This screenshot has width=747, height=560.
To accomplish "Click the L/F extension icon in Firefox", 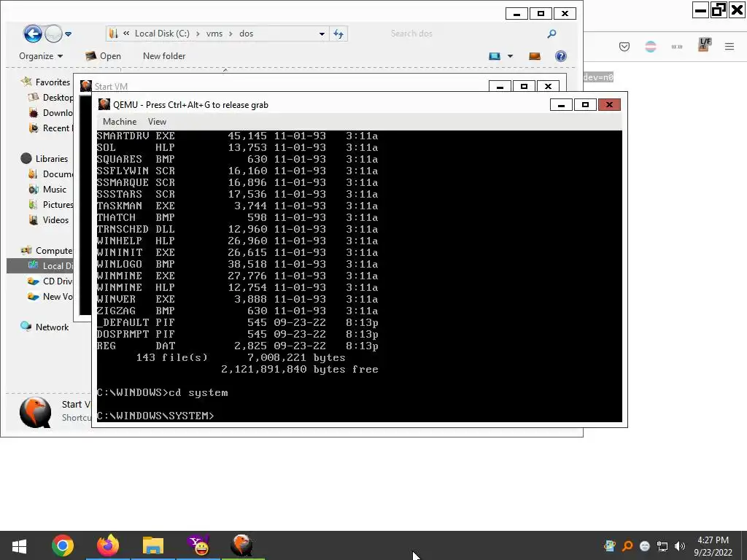I will tap(704, 44).
